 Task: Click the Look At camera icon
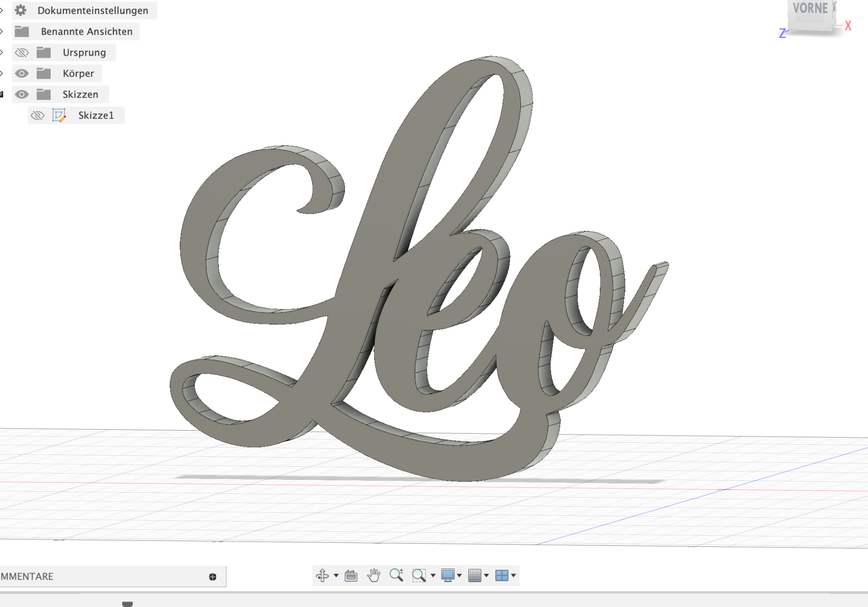tap(351, 575)
